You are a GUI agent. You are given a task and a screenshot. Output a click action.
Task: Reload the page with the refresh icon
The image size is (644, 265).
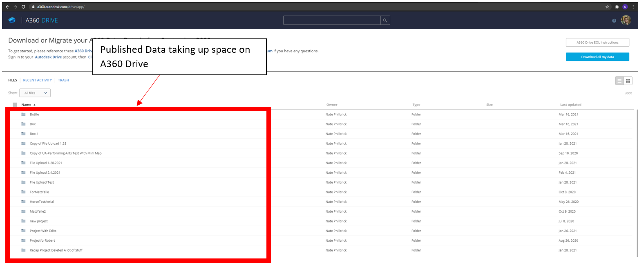[23, 7]
